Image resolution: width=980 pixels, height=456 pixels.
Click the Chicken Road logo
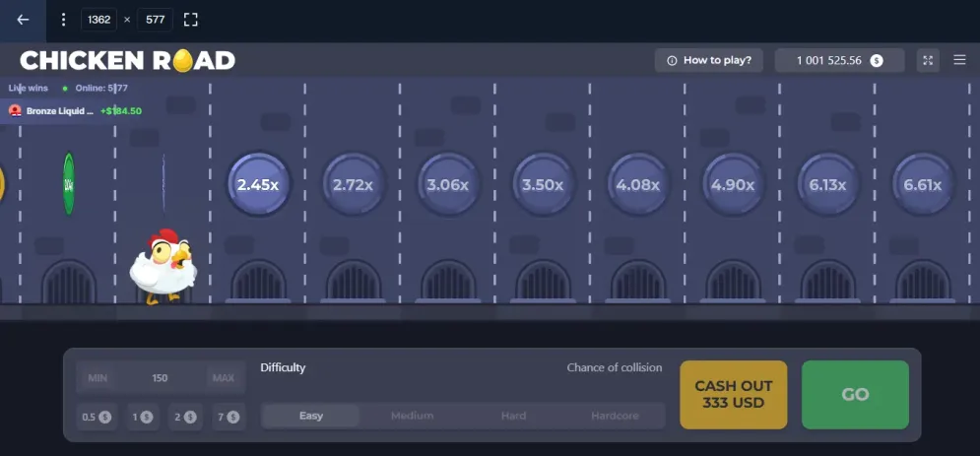(127, 61)
